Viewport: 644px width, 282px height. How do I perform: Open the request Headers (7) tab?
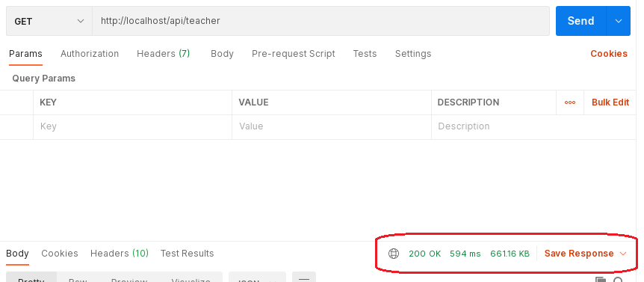pos(164,54)
